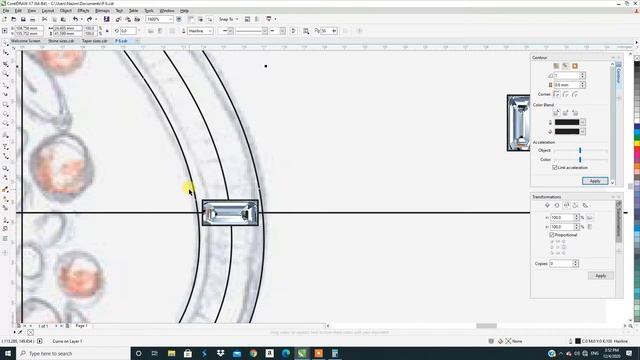Switch to Welcome Screen tab
Viewport: 640px width, 360px height.
tap(25, 41)
